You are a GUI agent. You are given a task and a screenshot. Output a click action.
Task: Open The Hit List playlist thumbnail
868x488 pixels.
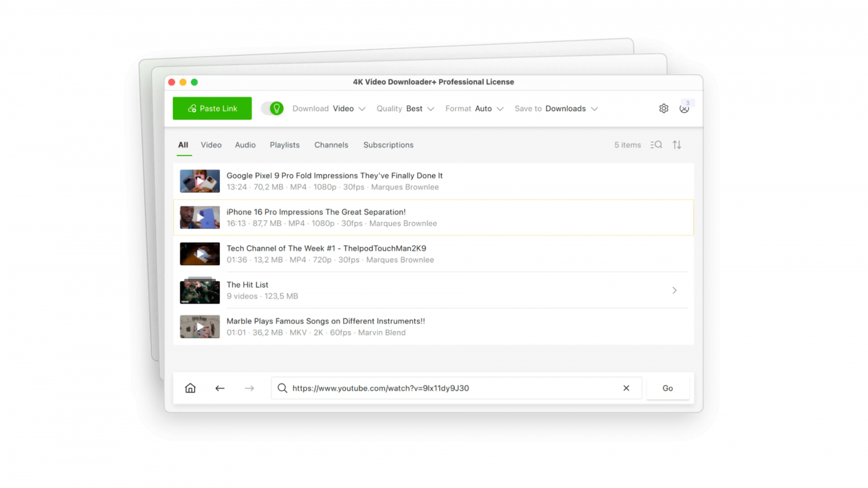tap(200, 290)
